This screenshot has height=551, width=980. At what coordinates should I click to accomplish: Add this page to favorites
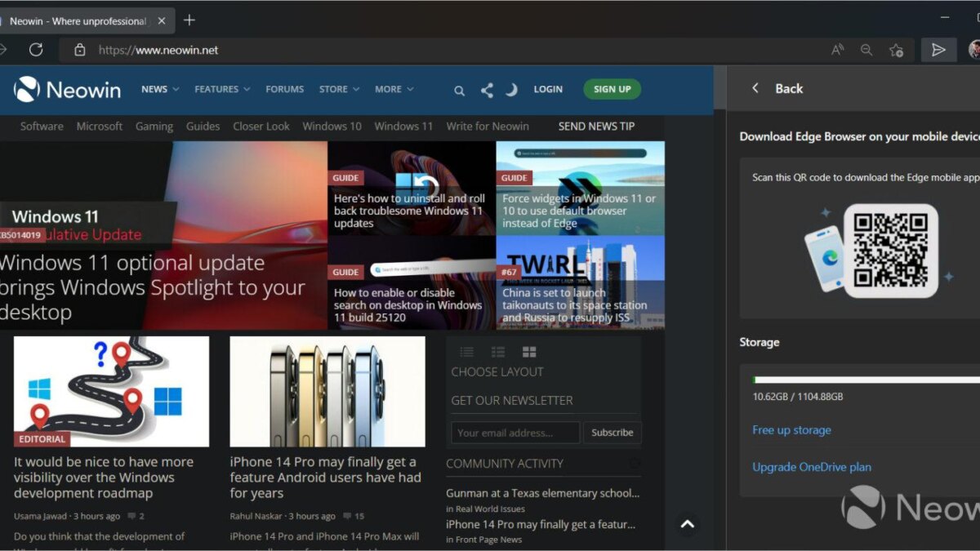tap(896, 50)
